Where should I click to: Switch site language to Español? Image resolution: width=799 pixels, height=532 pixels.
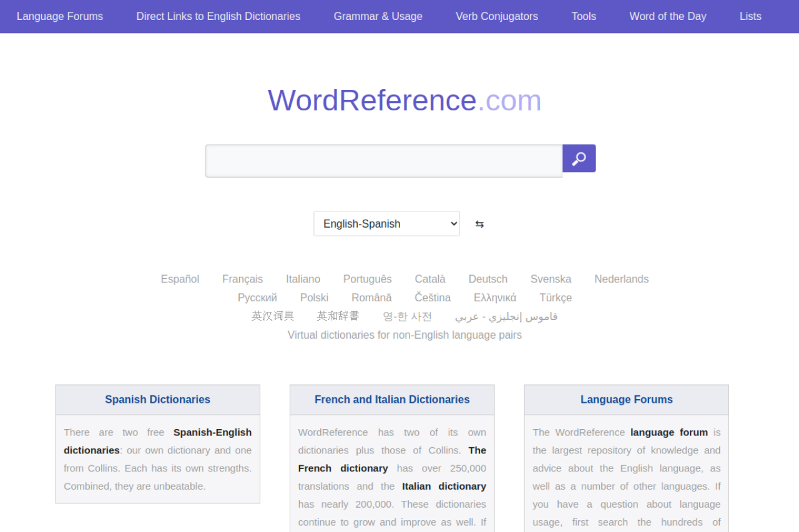click(x=180, y=279)
